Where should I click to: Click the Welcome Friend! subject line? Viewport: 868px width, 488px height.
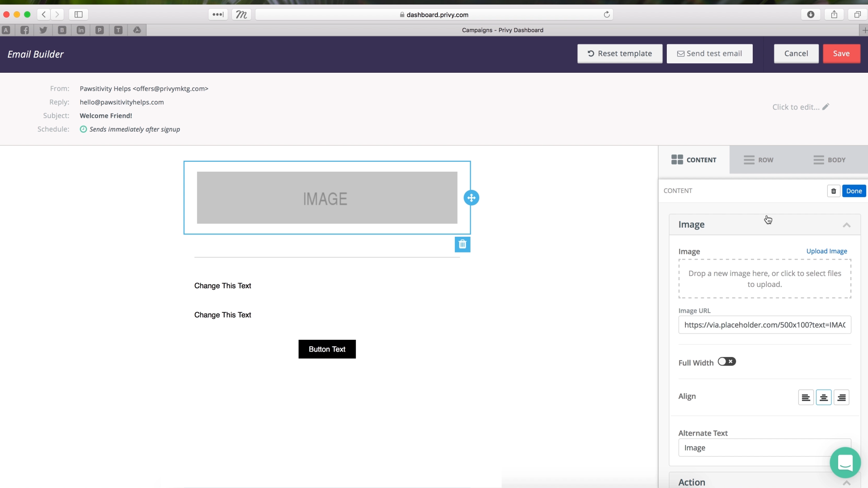pos(106,116)
